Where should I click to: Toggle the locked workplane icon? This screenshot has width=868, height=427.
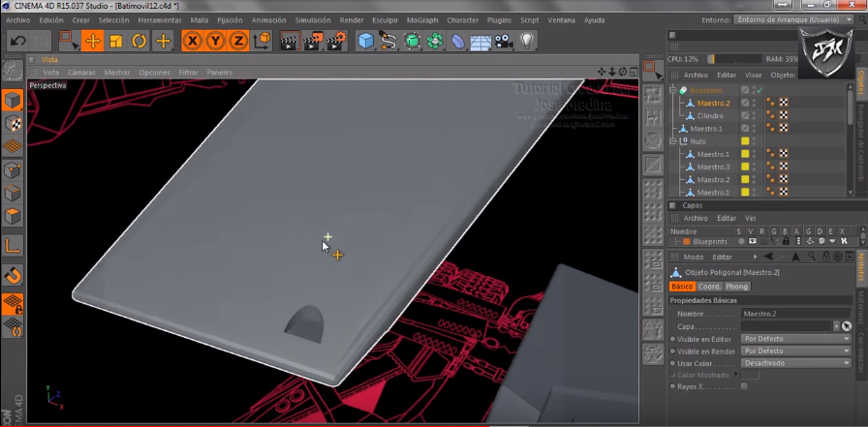13,304
